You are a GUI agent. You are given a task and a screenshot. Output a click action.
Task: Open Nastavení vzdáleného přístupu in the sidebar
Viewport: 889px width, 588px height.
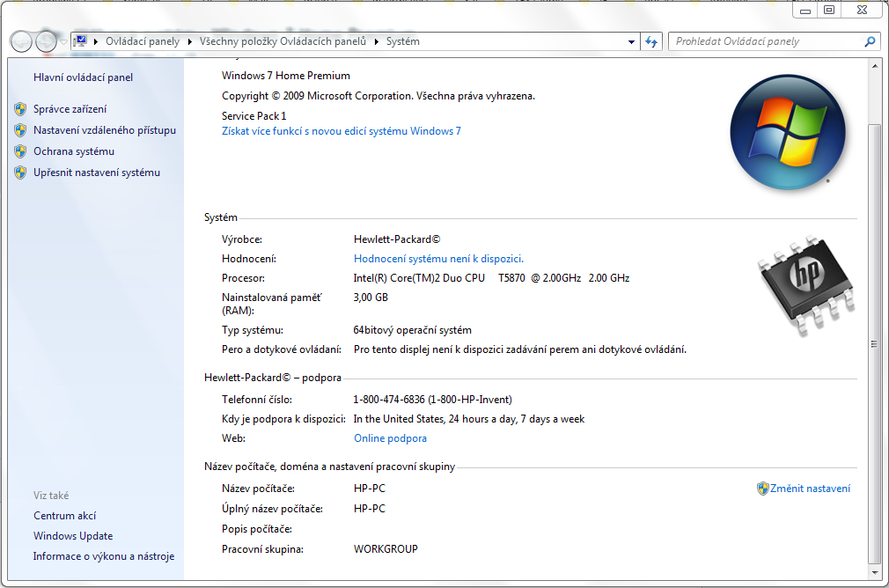(104, 130)
